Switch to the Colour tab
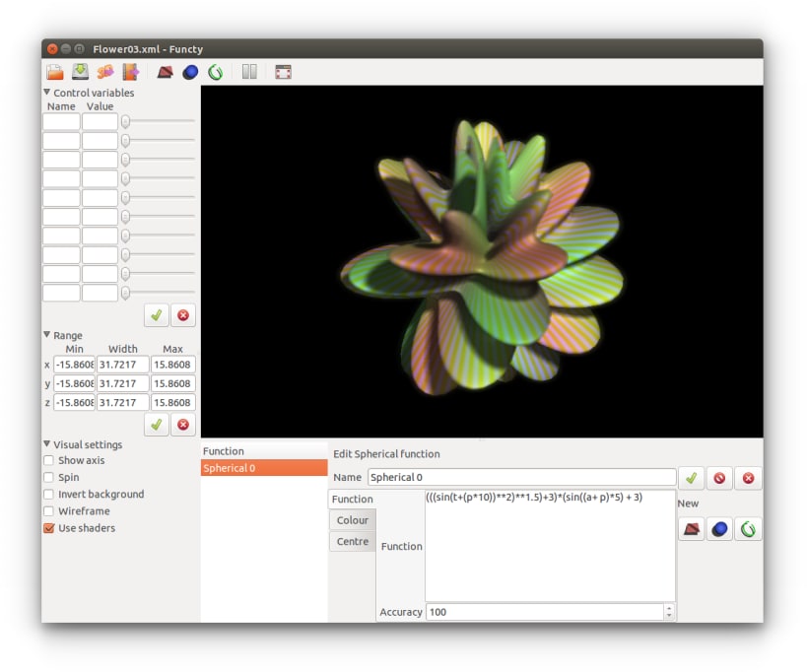Screen dimensions: 807x672 (353, 520)
